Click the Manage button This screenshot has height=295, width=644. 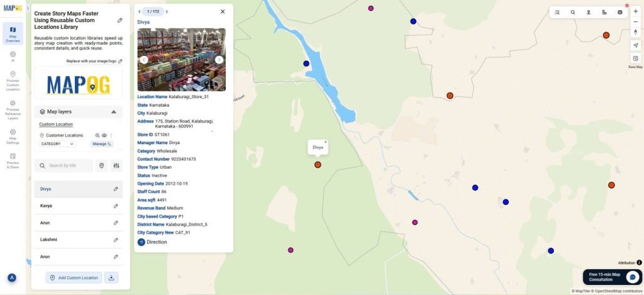point(101,144)
